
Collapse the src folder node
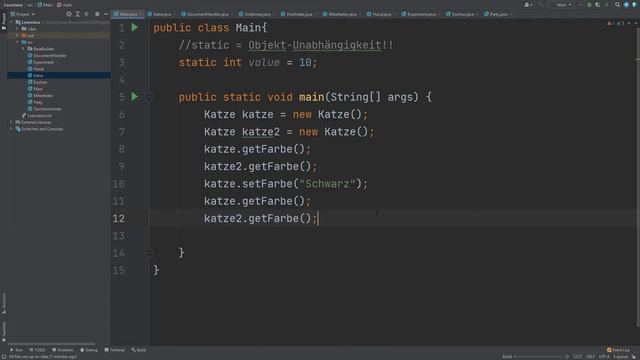coord(18,42)
